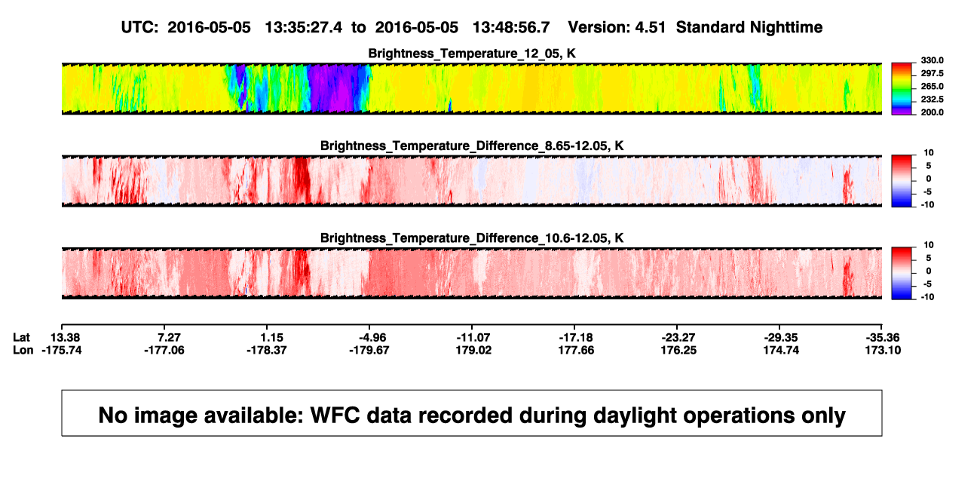Viewport: 980px width, 503px height.
Task: Click the Lat axis label
Action: (x=23, y=337)
